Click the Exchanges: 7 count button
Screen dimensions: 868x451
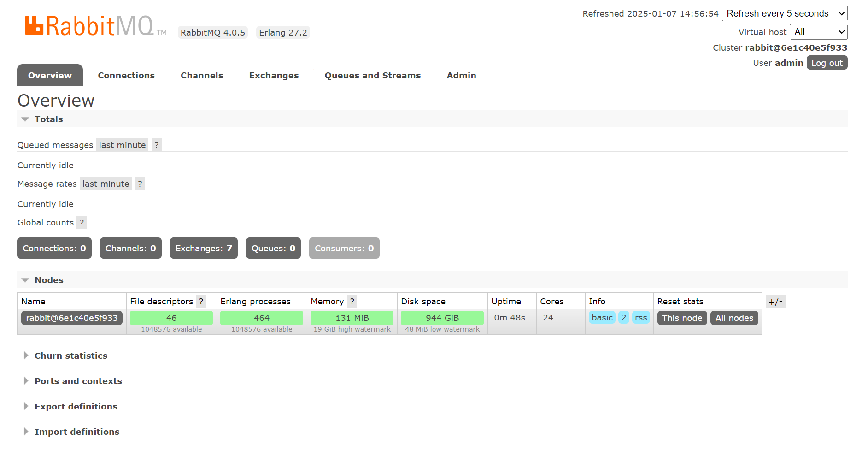204,248
